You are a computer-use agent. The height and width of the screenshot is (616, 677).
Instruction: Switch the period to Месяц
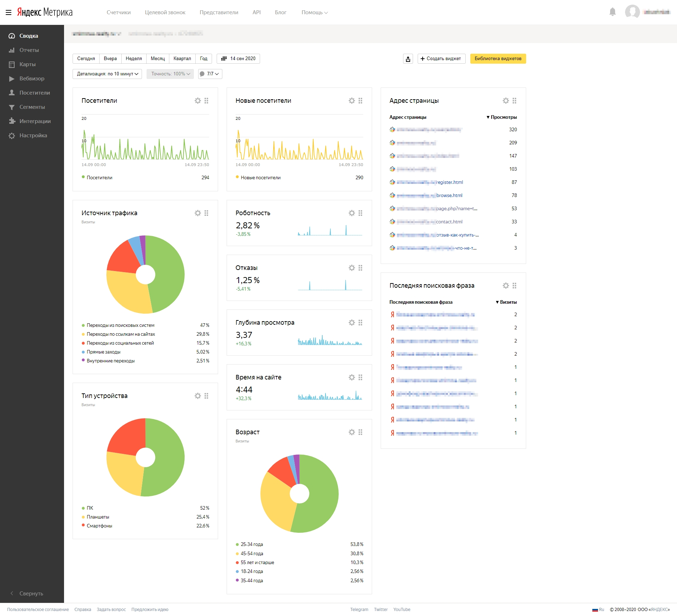pyautogui.click(x=158, y=59)
